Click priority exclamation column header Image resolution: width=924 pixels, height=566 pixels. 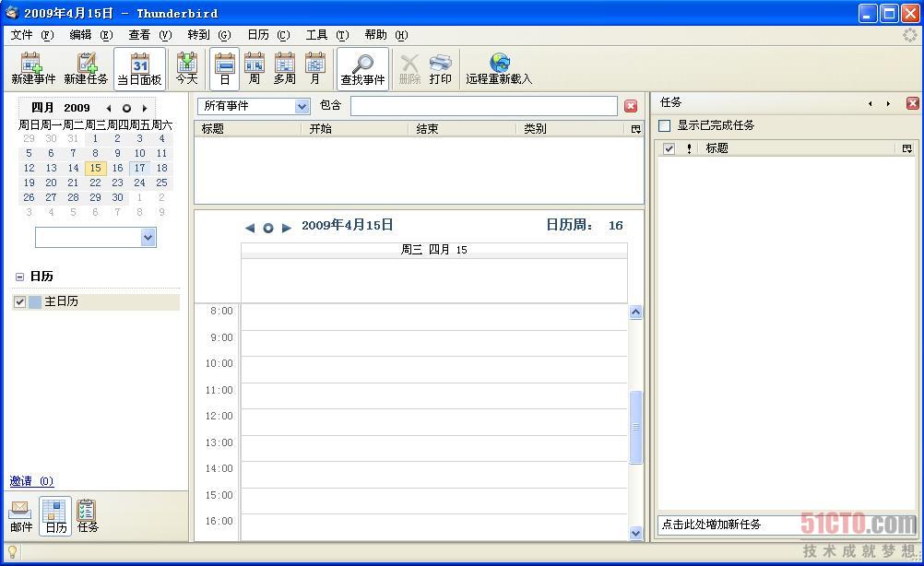coord(689,148)
